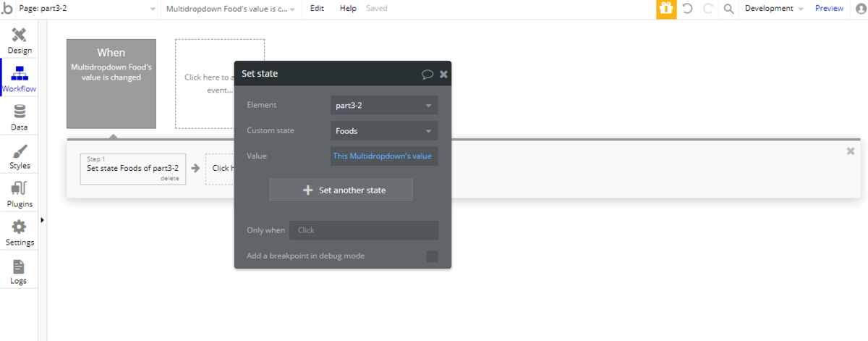Open the Design tab in sidebar
This screenshot has width=868, height=341.
tap(20, 41)
